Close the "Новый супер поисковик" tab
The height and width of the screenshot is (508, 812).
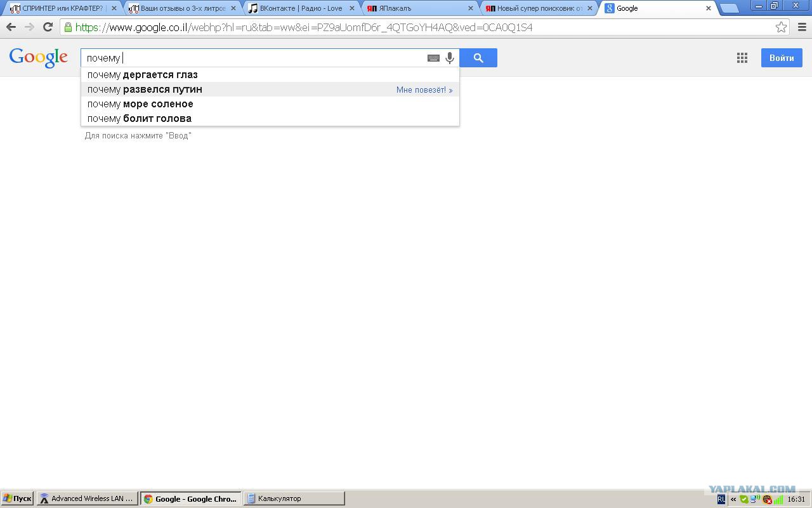tap(590, 8)
